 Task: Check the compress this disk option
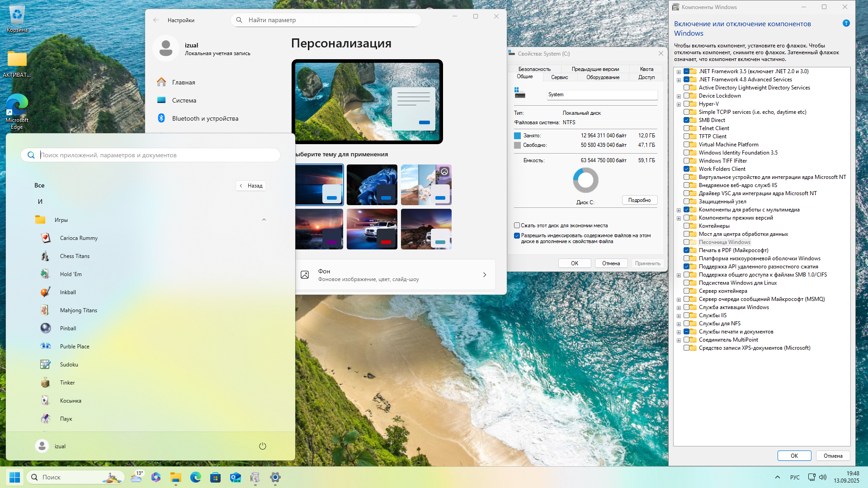517,225
